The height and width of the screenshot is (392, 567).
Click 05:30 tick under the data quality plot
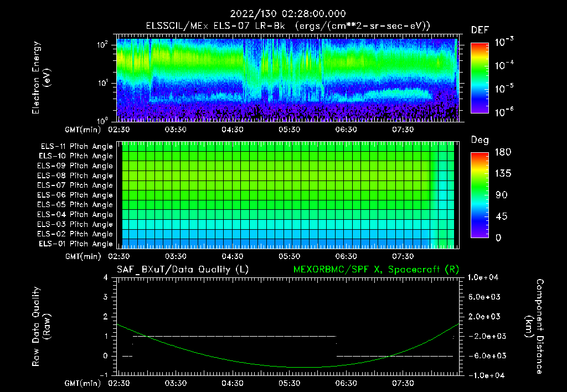click(x=289, y=383)
